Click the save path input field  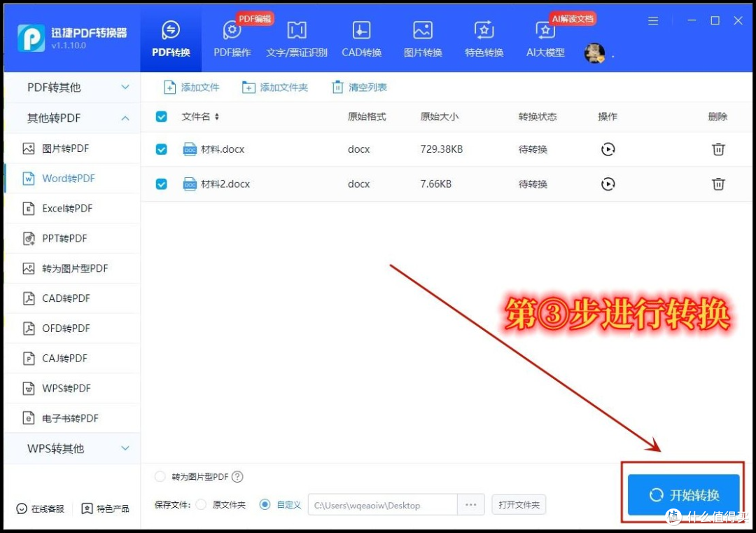pos(383,504)
